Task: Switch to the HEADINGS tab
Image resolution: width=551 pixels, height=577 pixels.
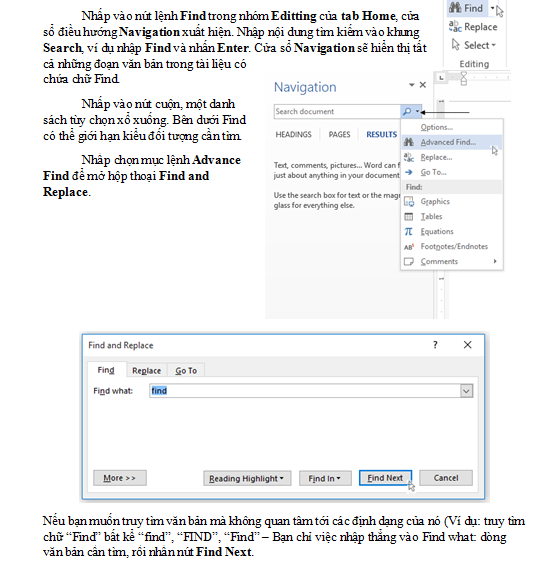Action: click(293, 134)
